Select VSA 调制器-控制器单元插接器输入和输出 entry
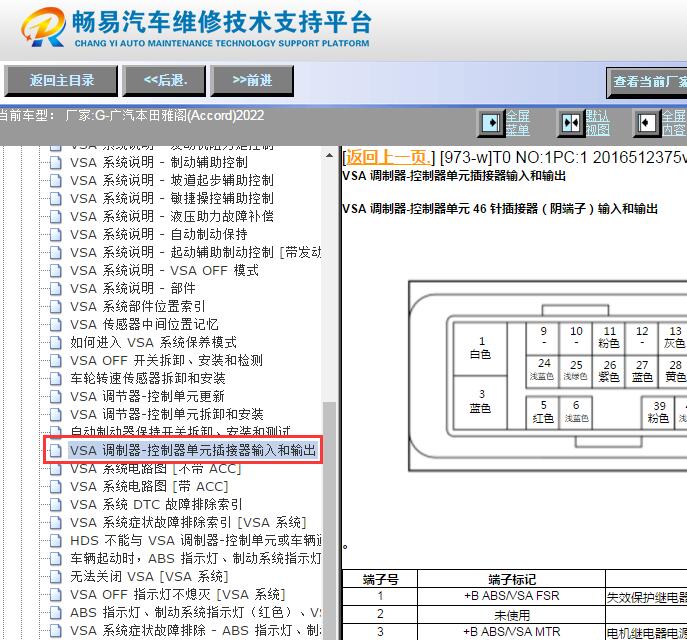The height and width of the screenshot is (640, 687). (x=193, y=450)
